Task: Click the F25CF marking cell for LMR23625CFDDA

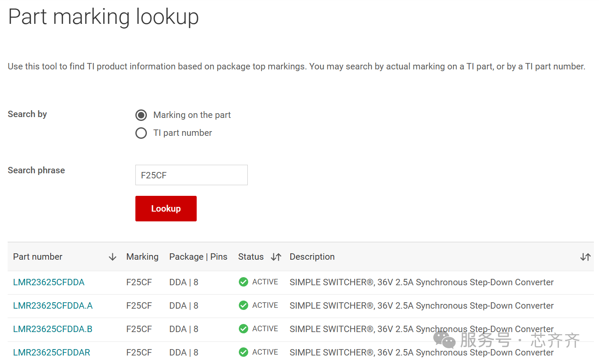Action: pyautogui.click(x=139, y=282)
